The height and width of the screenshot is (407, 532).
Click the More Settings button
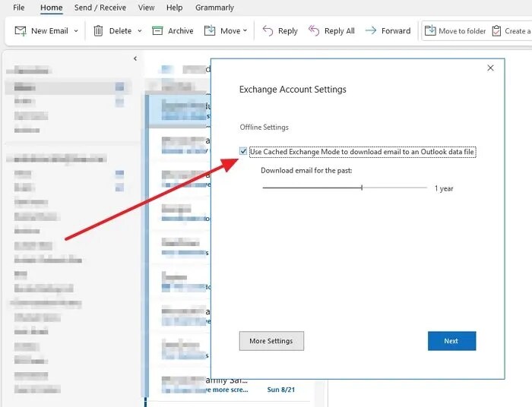[x=271, y=341]
